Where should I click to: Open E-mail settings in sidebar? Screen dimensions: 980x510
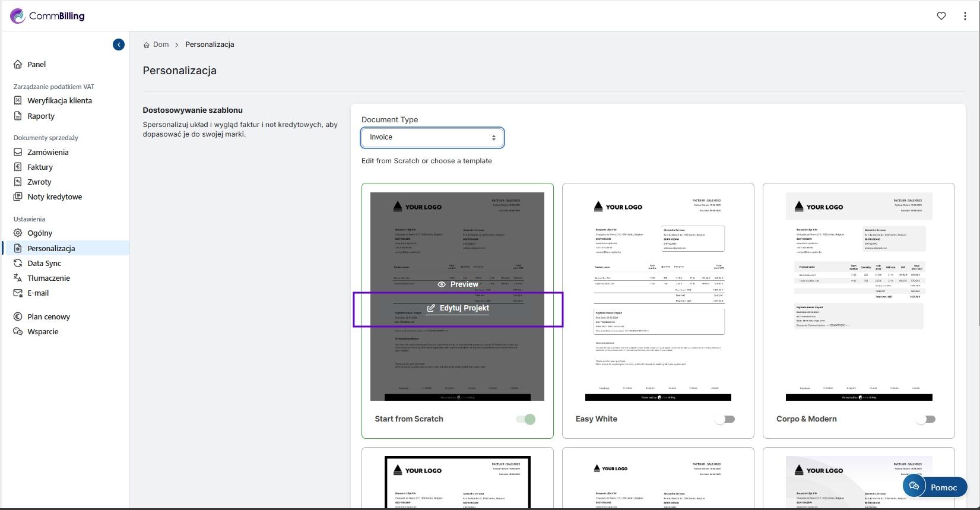(x=38, y=293)
